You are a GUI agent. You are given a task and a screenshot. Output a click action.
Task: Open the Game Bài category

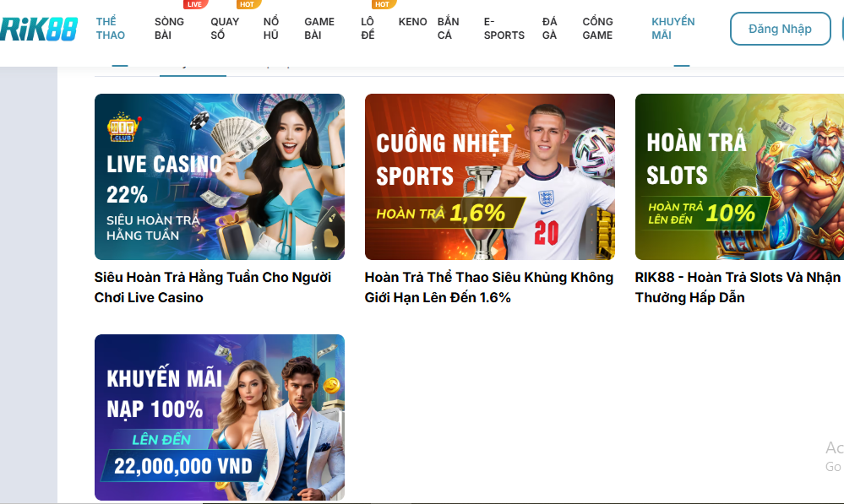point(319,29)
